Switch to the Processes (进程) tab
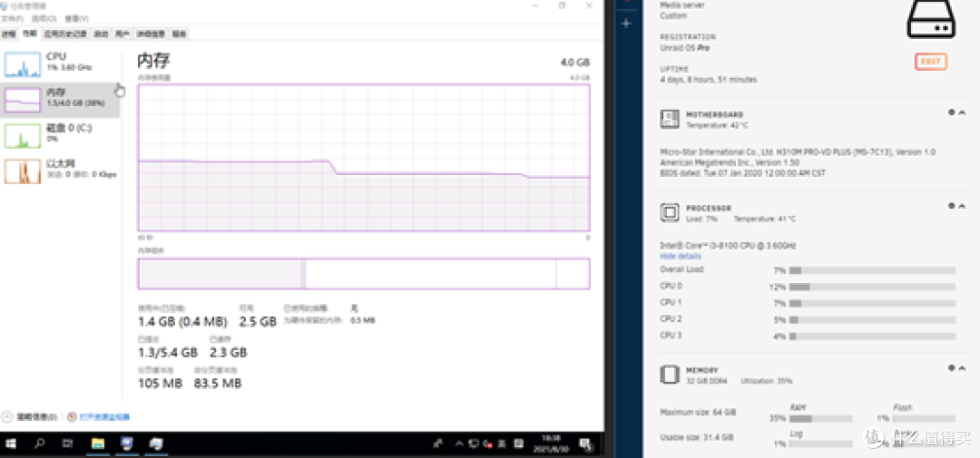Screen dimensions: 980x458 [x=8, y=34]
